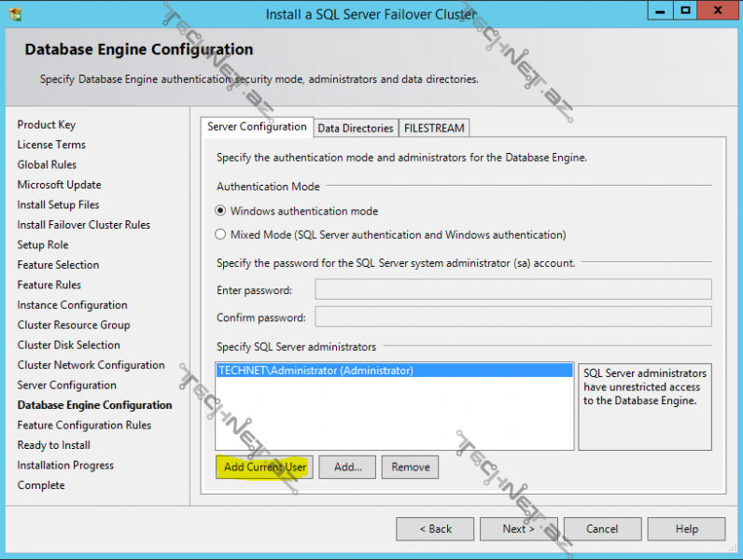
Task: Click the Remove button
Action: point(410,467)
